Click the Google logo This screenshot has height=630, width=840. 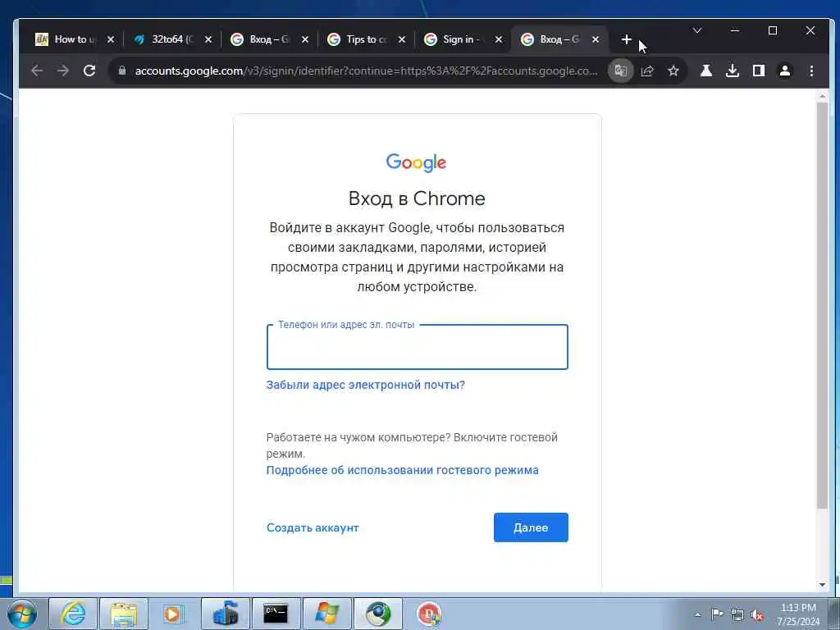pos(416,162)
